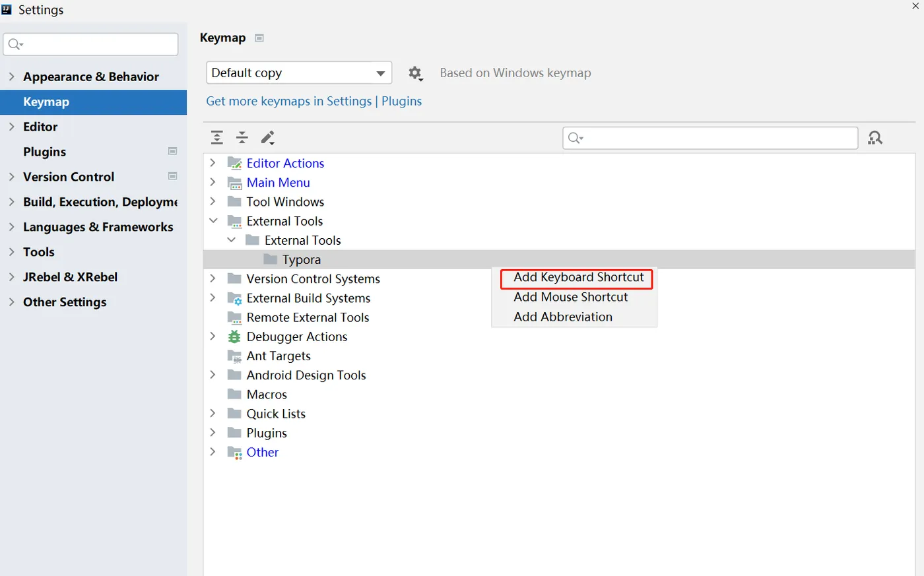Choose Add Mouse Shortcut menu entry
924x576 pixels.
click(570, 297)
